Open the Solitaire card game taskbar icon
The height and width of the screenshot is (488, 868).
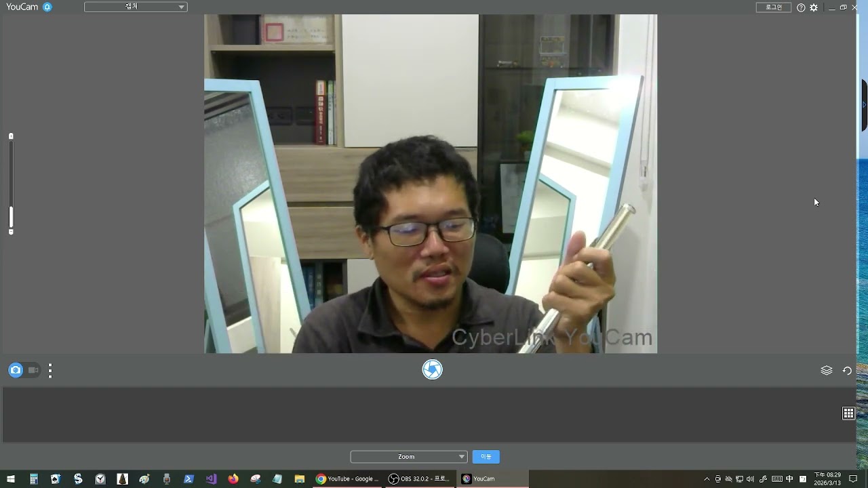click(56, 479)
